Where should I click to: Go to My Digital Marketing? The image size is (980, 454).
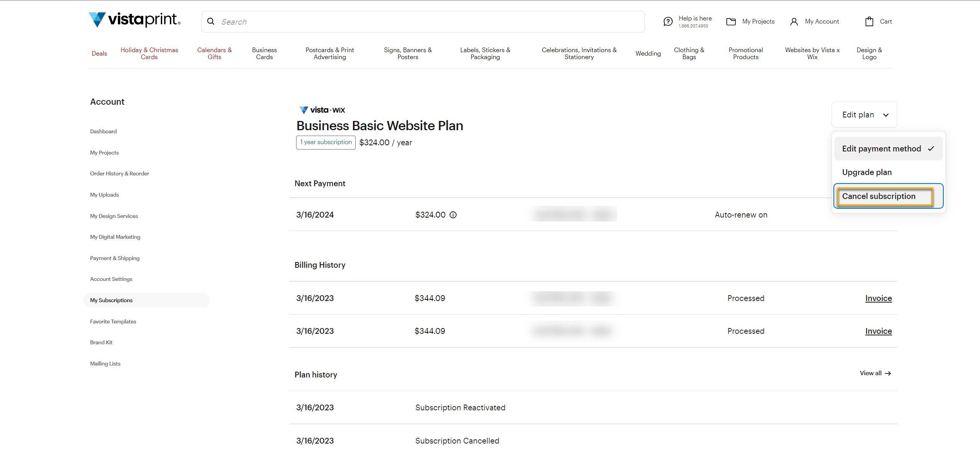click(x=115, y=237)
